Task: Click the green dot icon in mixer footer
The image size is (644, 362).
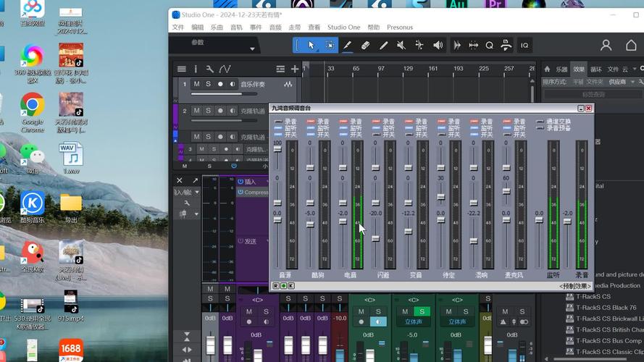Action: click(x=283, y=286)
